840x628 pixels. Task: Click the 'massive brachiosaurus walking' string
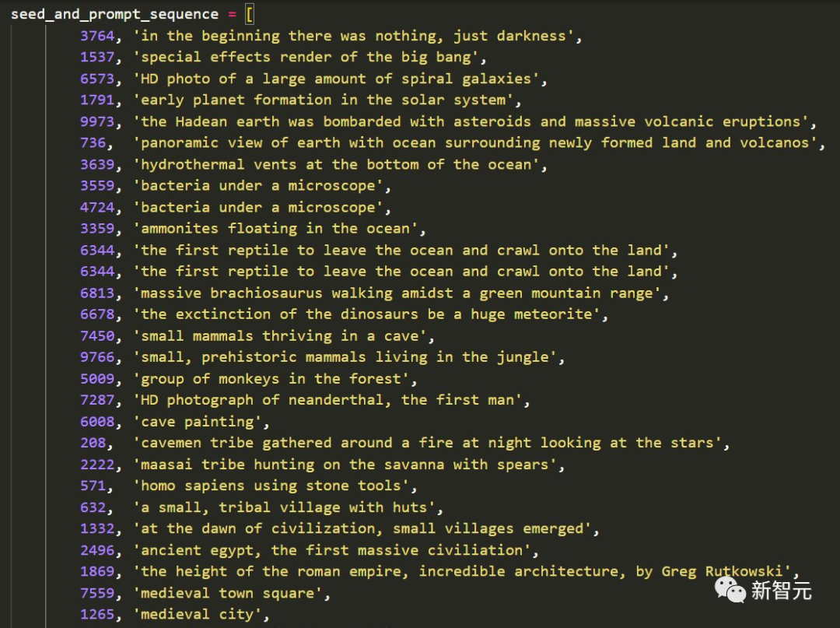click(x=400, y=293)
